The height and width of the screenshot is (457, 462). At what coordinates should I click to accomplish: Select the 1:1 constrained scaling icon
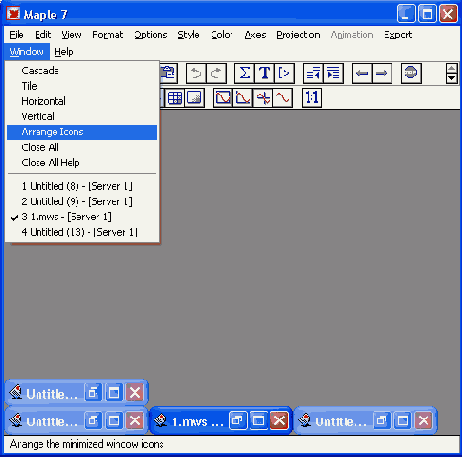(x=312, y=98)
